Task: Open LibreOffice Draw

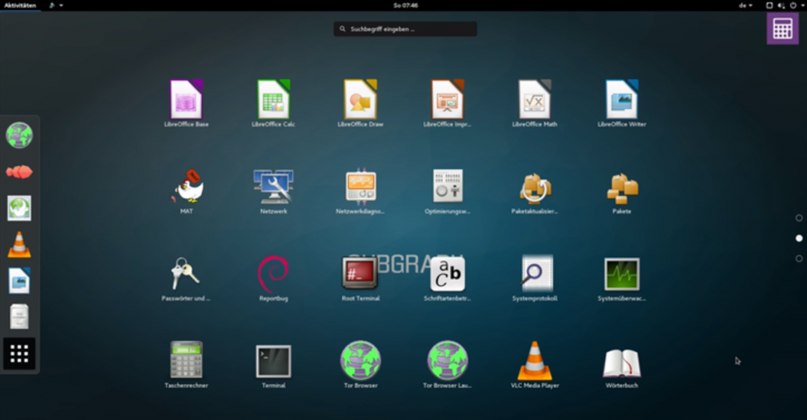Action: (360, 103)
